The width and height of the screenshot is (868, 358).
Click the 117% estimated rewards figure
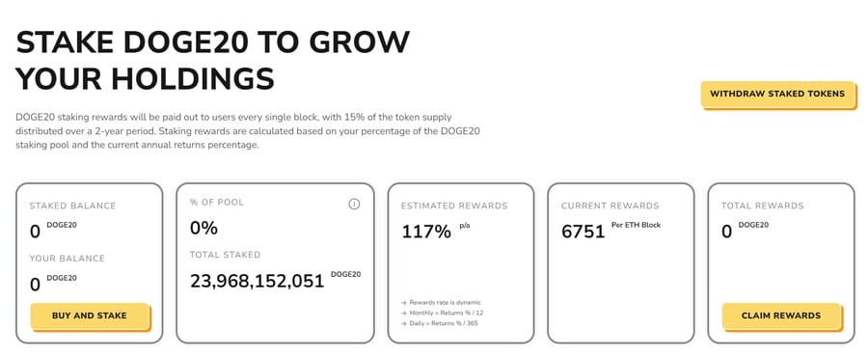coord(426,232)
